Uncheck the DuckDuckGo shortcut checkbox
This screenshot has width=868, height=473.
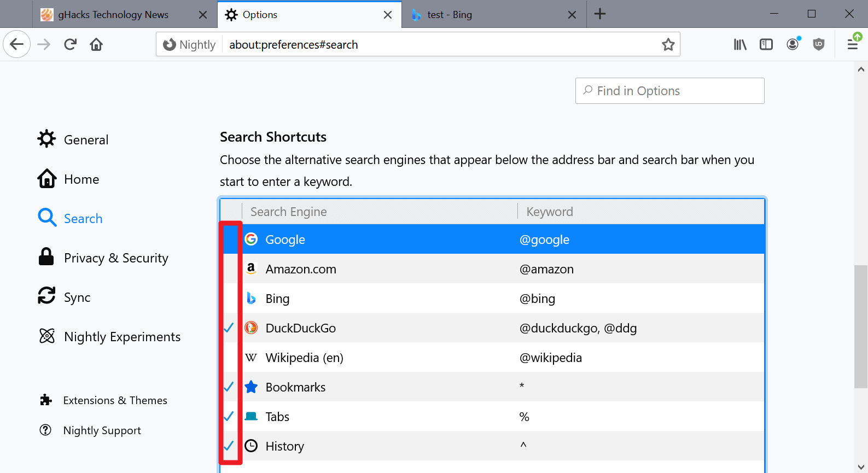tap(229, 328)
